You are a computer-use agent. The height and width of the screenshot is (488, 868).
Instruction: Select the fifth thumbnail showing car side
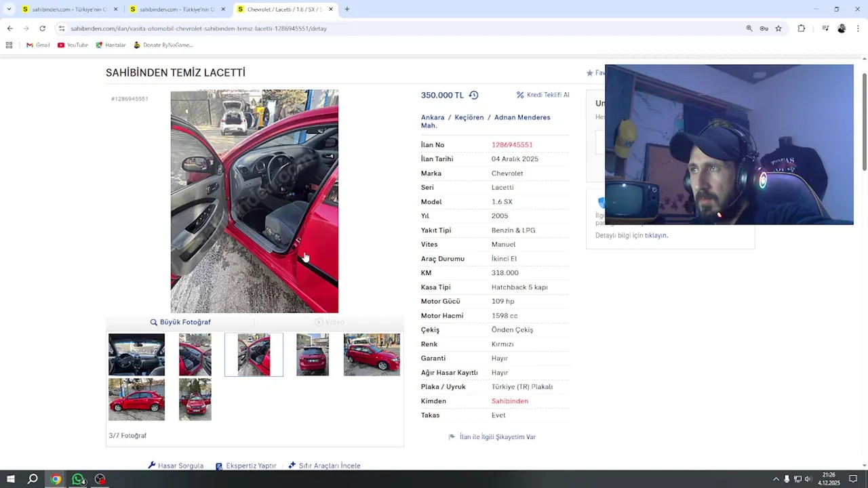(372, 354)
